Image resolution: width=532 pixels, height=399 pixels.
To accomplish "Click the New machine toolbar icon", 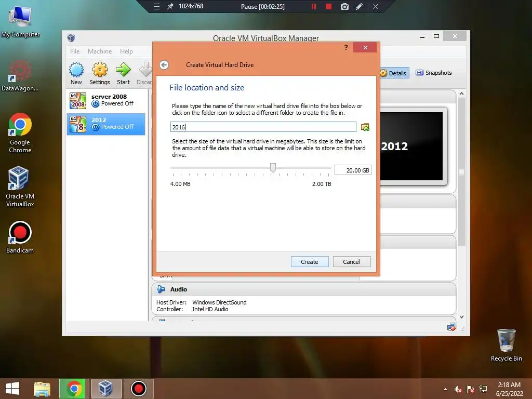I will (76, 70).
